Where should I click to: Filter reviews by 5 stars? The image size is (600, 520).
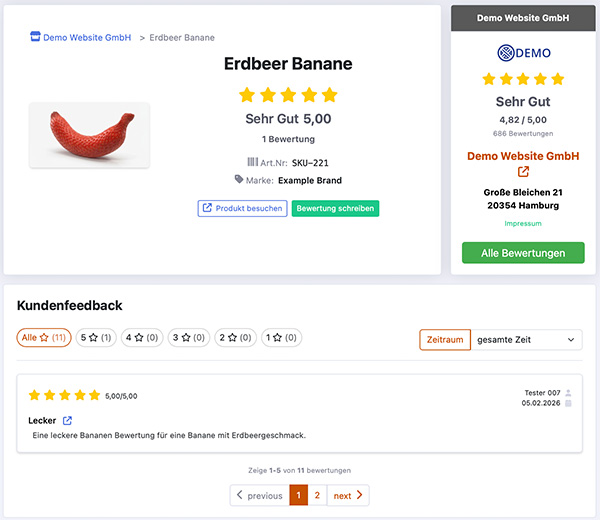[96, 338]
